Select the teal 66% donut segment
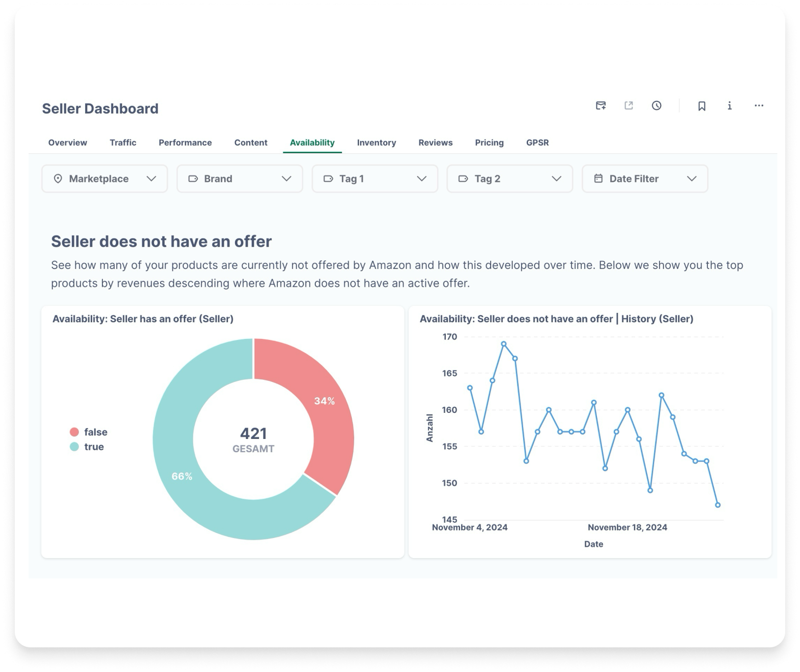Screen dimensions: 800x672 (182, 476)
